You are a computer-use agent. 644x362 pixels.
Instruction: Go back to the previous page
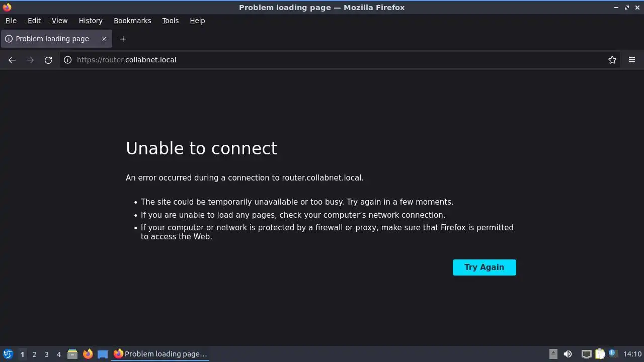point(12,60)
